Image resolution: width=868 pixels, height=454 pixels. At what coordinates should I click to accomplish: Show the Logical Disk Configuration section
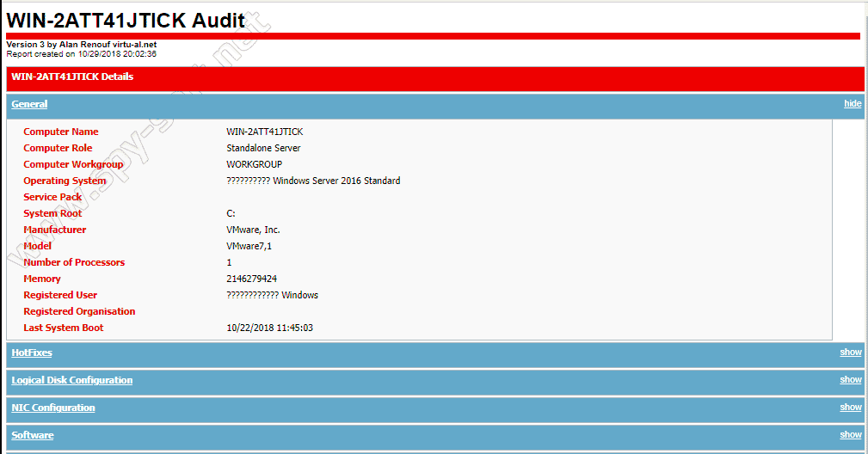tap(850, 380)
